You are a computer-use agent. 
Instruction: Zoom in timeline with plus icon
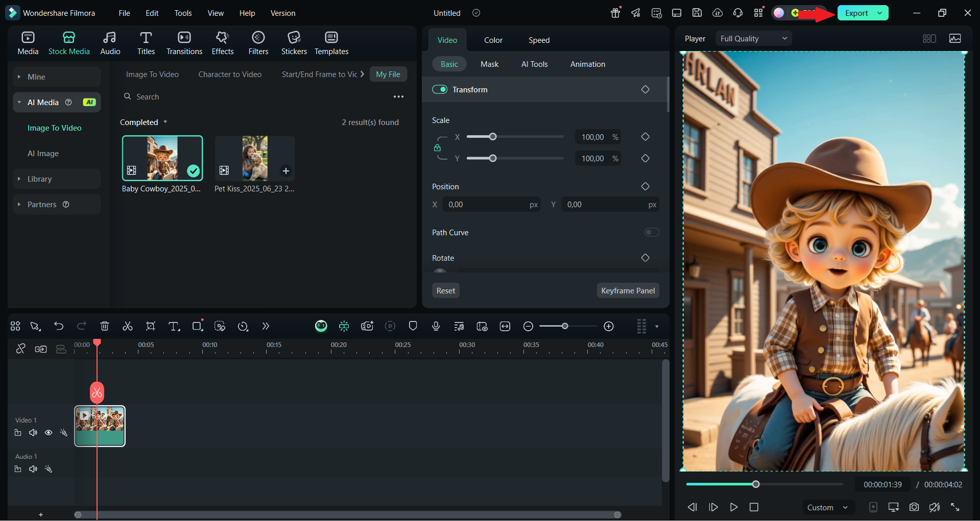click(x=609, y=326)
